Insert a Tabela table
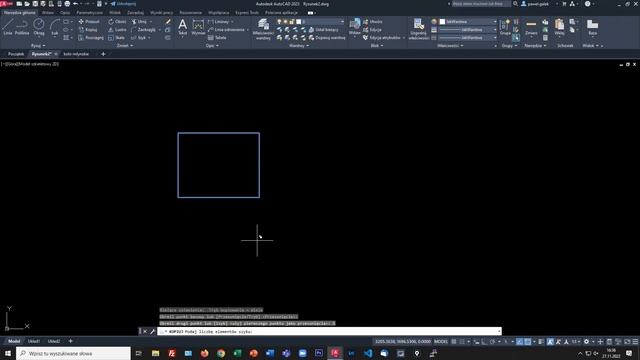The height and width of the screenshot is (360, 640). [217, 38]
